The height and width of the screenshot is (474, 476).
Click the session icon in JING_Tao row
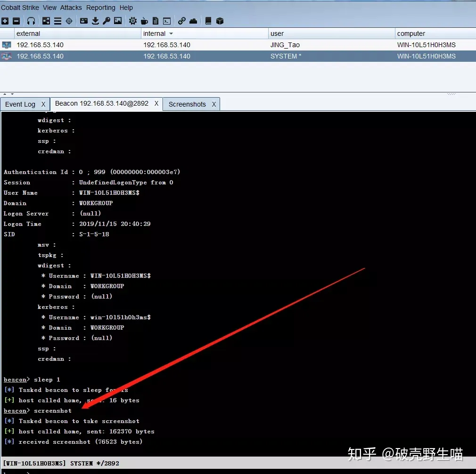pyautogui.click(x=7, y=45)
